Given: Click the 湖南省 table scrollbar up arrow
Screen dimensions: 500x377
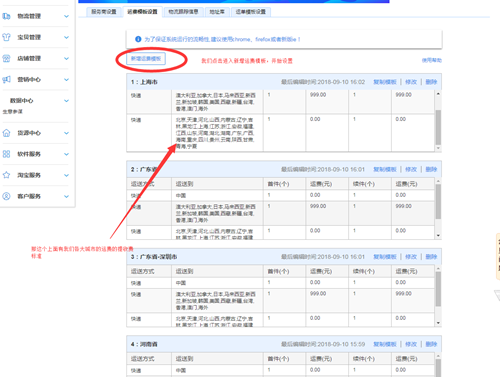Looking at the screenshot, I should click(438, 356).
